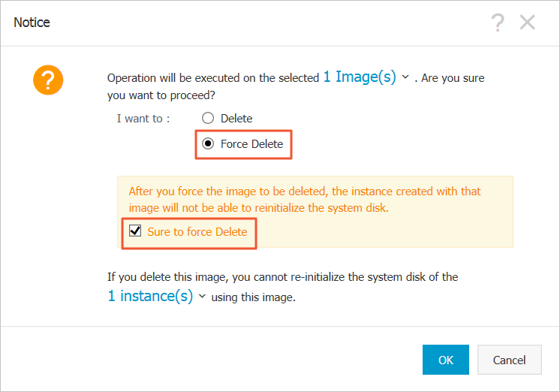Click the orange question mark notice icon
The image size is (560, 392).
(x=48, y=80)
